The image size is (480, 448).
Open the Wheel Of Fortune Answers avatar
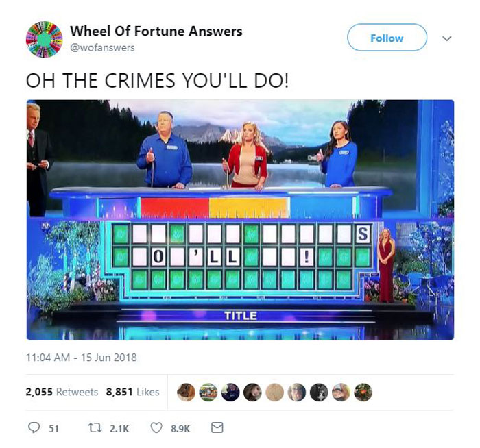(x=45, y=40)
